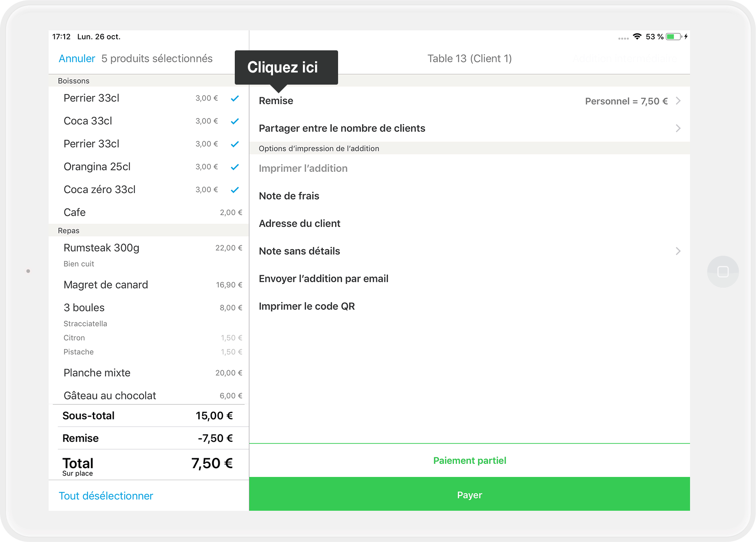Tap the Paiement partiel button
Viewport: 756px width, 542px height.
coord(470,460)
